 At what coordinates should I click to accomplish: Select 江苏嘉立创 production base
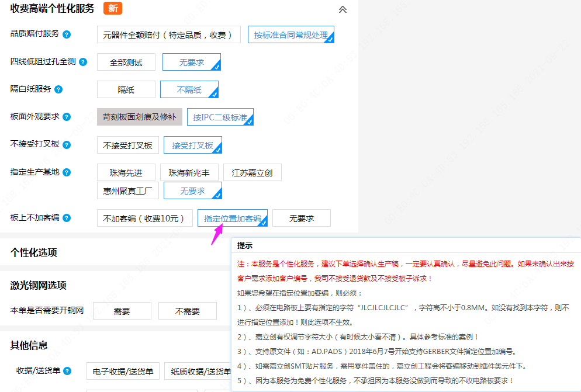coord(253,172)
